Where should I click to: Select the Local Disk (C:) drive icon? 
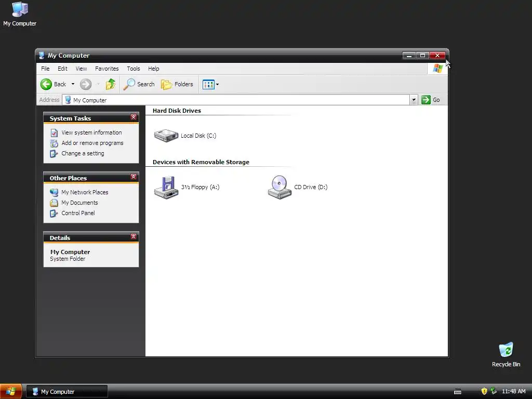pyautogui.click(x=166, y=136)
